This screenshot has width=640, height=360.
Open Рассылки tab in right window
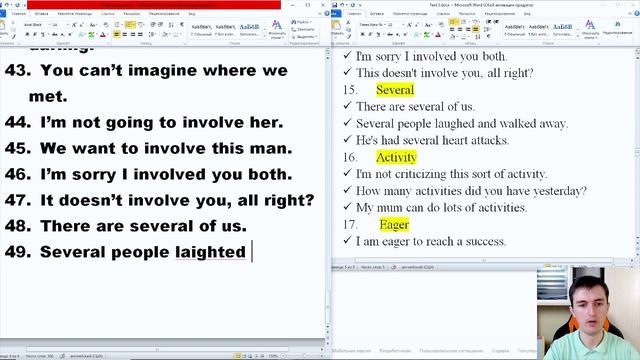point(467,13)
